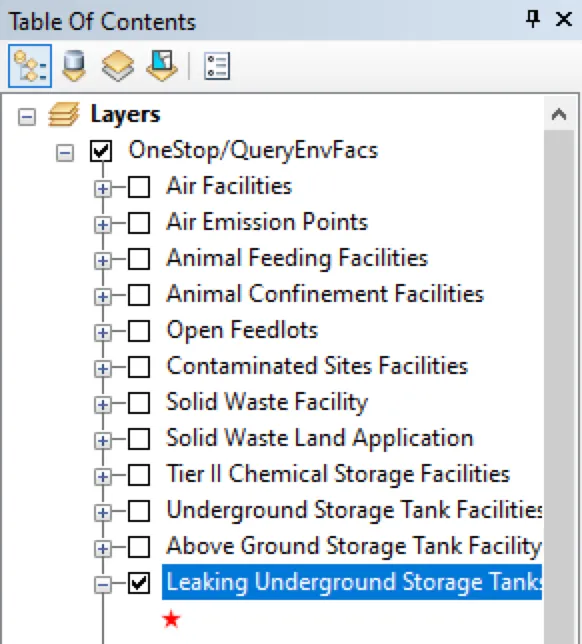Select Solid Waste Land Application layer name
Viewport: 582px width, 644px height.
tap(320, 438)
